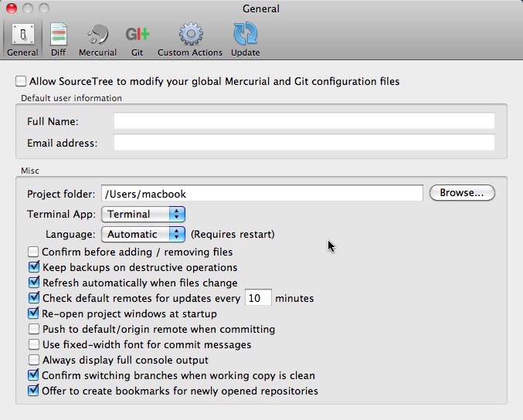
Task: Focus the Full Name text field
Action: pyautogui.click(x=304, y=120)
